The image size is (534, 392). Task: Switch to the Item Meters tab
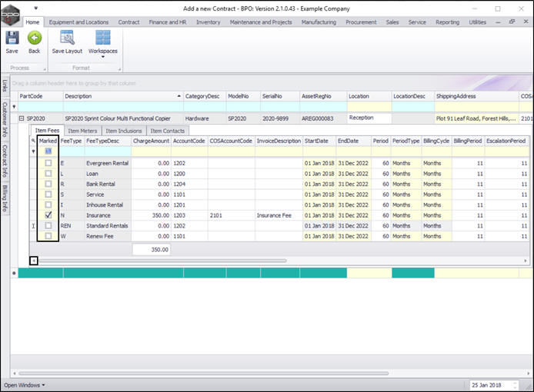[x=82, y=131]
